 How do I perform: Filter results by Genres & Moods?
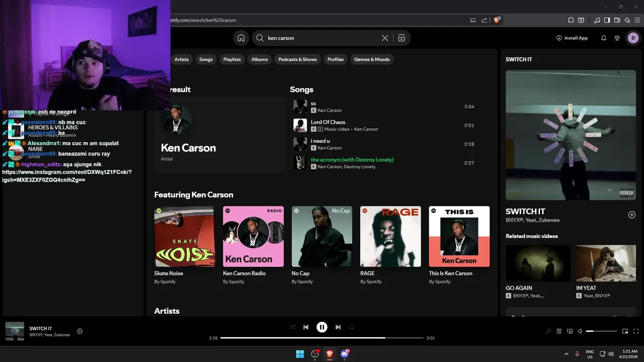(372, 59)
